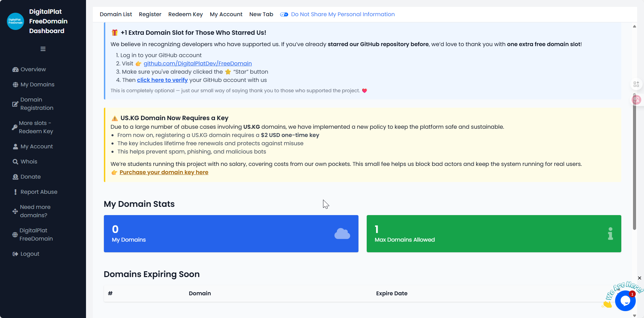Toggle the hamburger sidebar menu icon
Viewport: 644px width, 318px height.
click(x=43, y=49)
